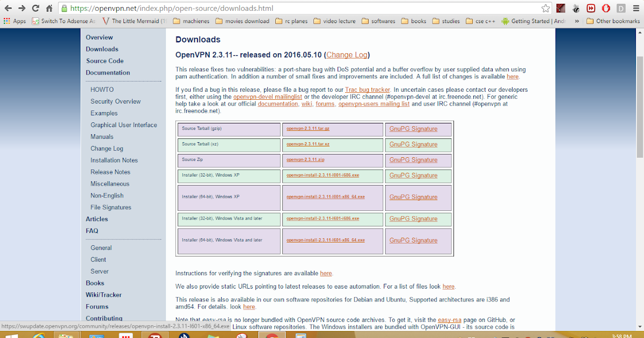Bookmark this page with the star icon

[545, 9]
